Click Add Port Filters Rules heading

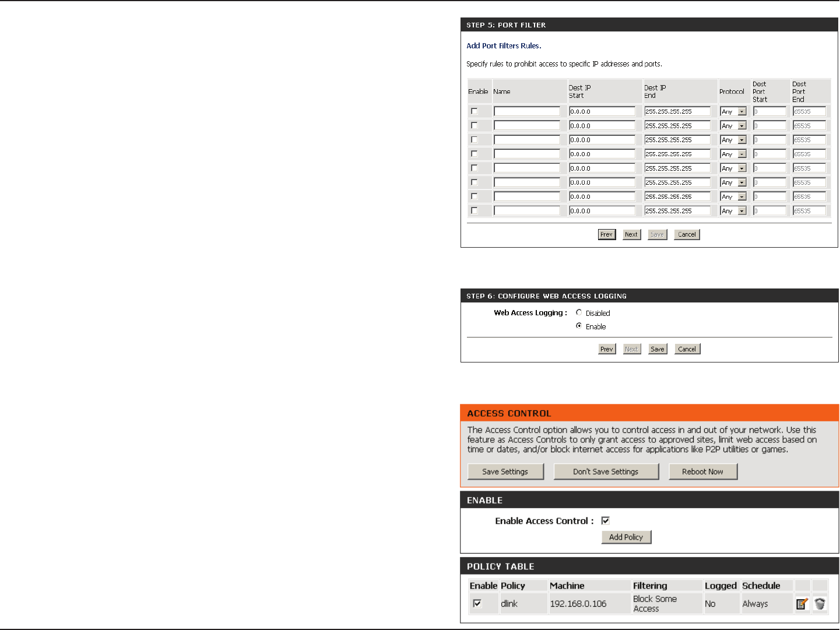(x=504, y=45)
